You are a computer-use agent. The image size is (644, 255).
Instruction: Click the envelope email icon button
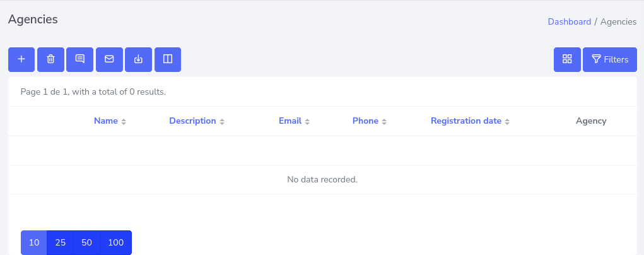pyautogui.click(x=109, y=59)
